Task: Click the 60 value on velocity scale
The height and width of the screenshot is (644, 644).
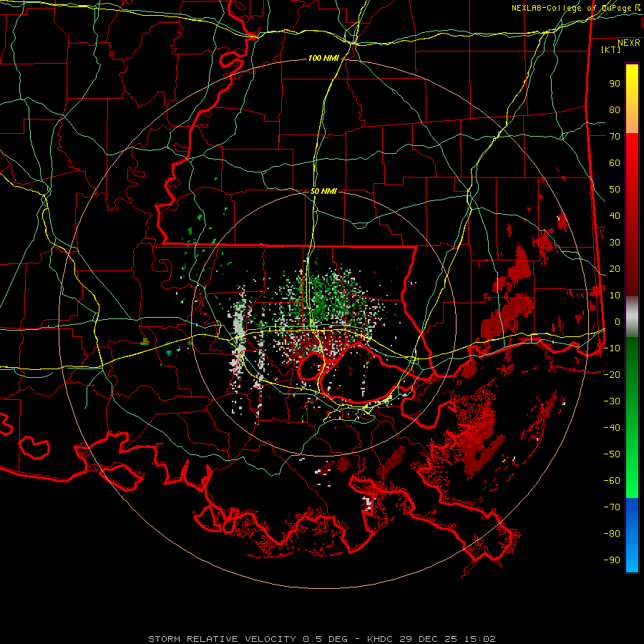Action: tap(615, 163)
